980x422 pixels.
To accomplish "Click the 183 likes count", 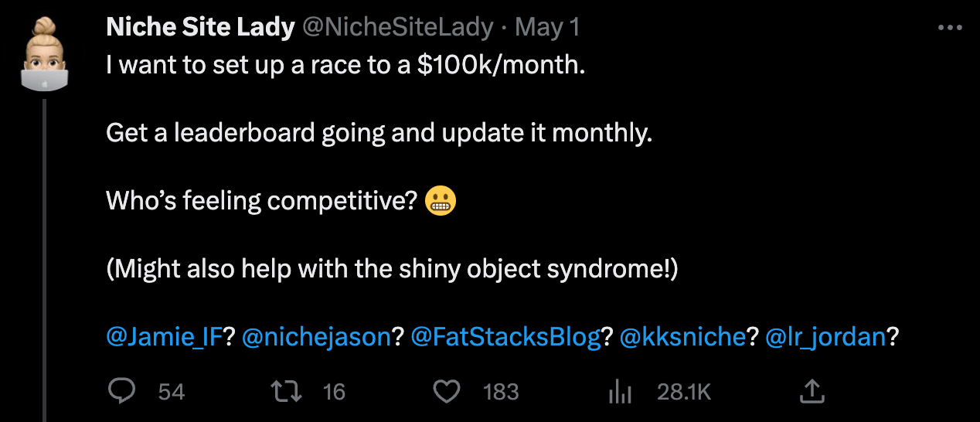I will click(x=501, y=393).
